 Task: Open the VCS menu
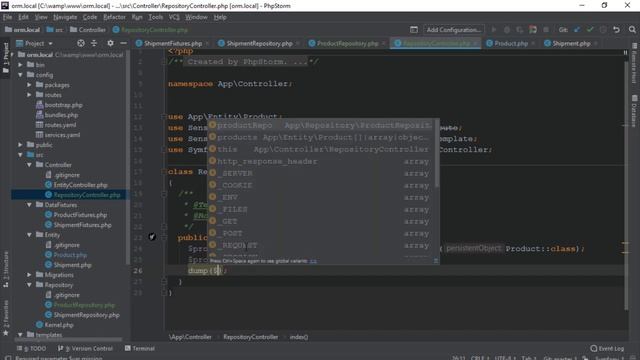point(174,17)
